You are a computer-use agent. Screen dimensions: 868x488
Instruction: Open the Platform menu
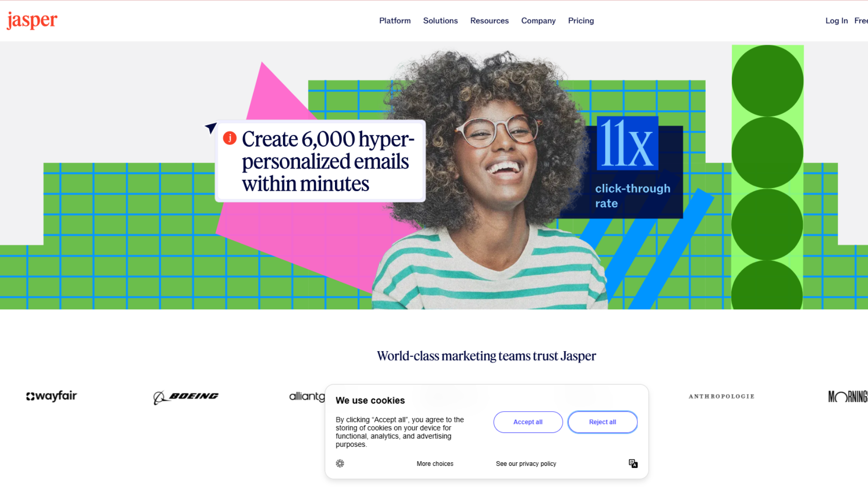395,21
